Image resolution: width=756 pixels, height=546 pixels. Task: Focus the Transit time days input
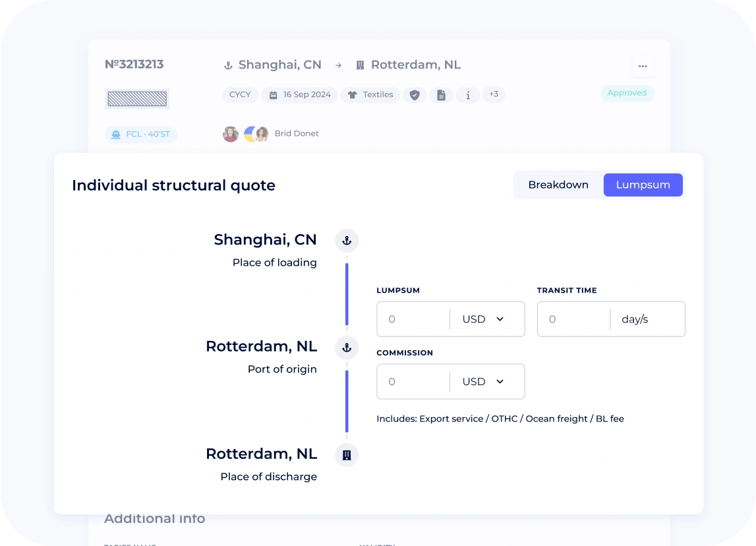(573, 319)
